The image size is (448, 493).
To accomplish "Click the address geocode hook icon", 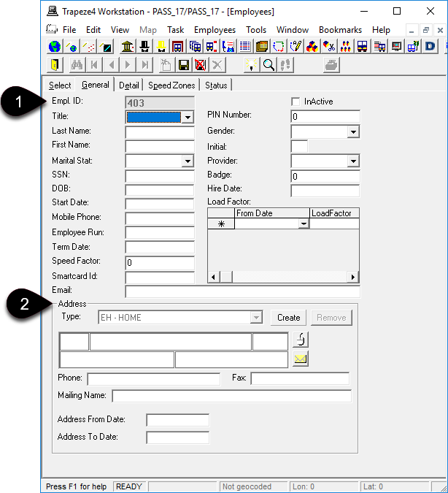I will tap(301, 340).
